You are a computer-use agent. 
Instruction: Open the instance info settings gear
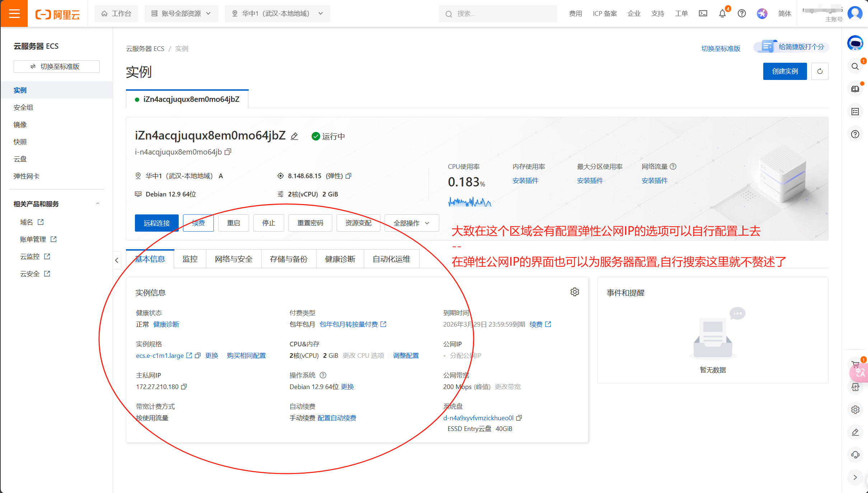pos(574,292)
